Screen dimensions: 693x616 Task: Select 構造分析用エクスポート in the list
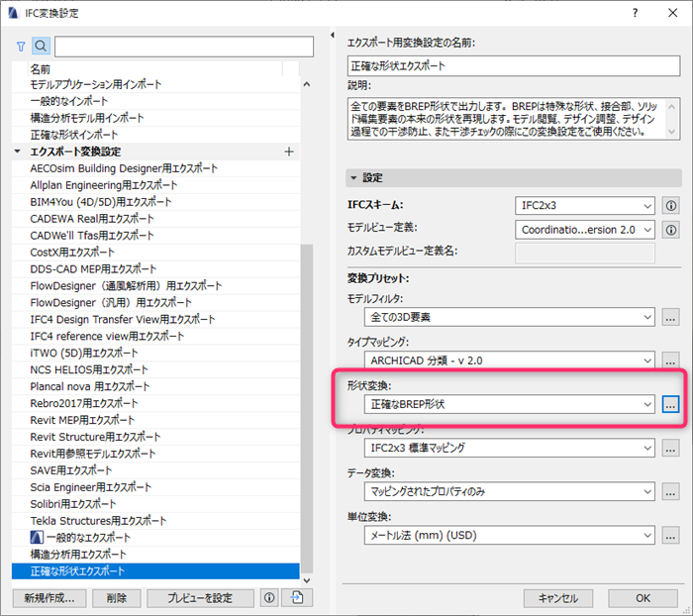click(155, 555)
